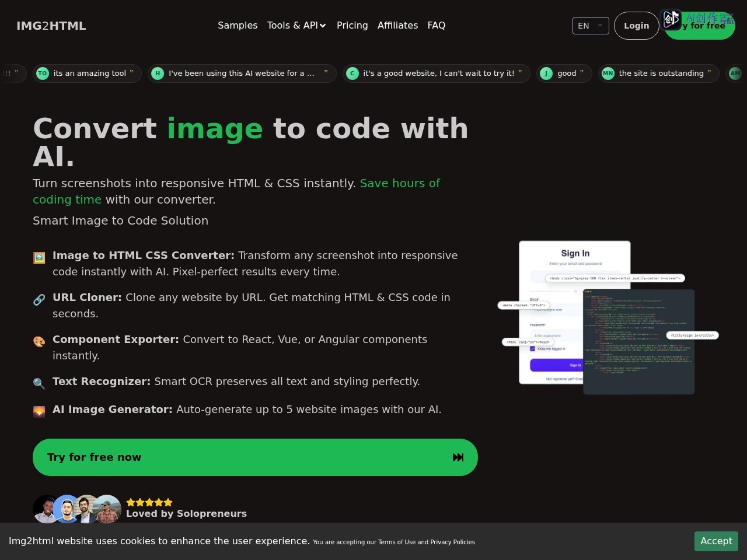
Task: Click the magnifier icon beside Text Recognizer
Action: [x=39, y=383]
